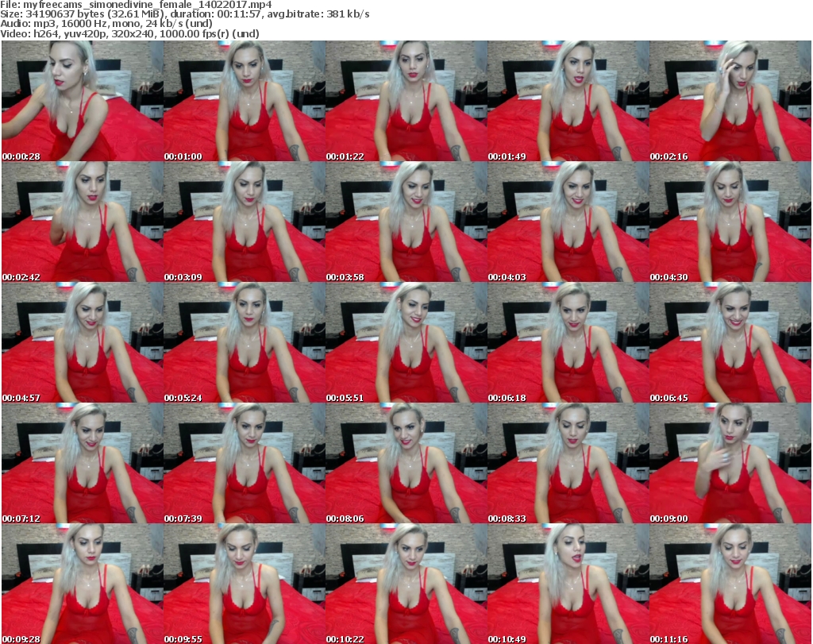
Task: Pick the thumbnail marked 00:09:00
Action: point(730,463)
